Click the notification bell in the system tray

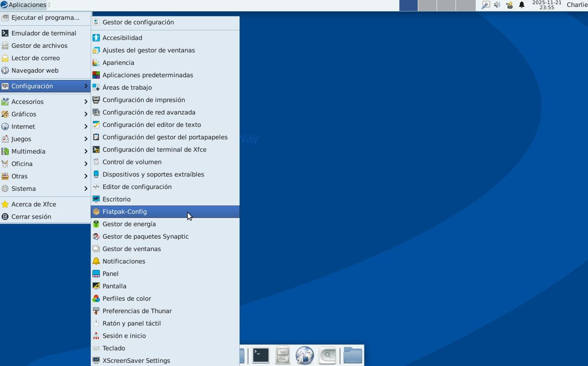coord(521,5)
